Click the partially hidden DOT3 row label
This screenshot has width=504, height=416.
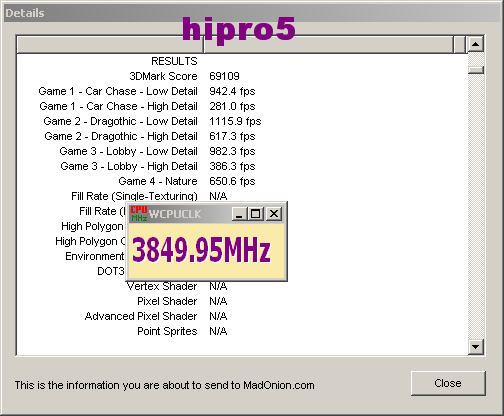pyautogui.click(x=111, y=271)
